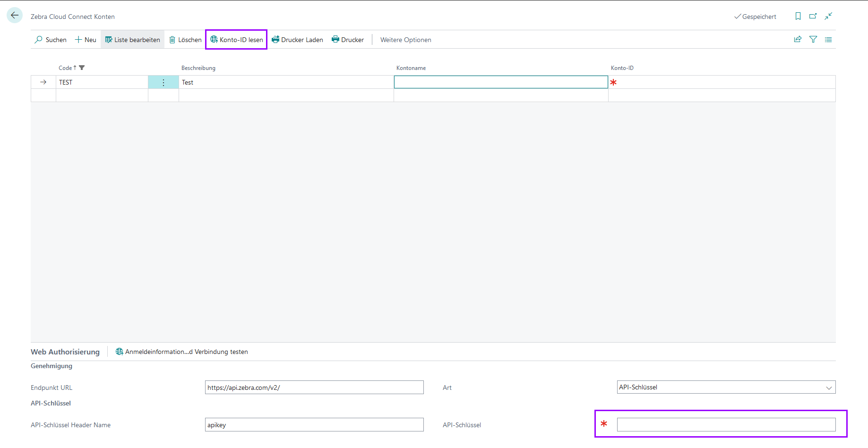The width and height of the screenshot is (868, 448).
Task: Edit API-Schlüssel Header Name field
Action: [314, 425]
